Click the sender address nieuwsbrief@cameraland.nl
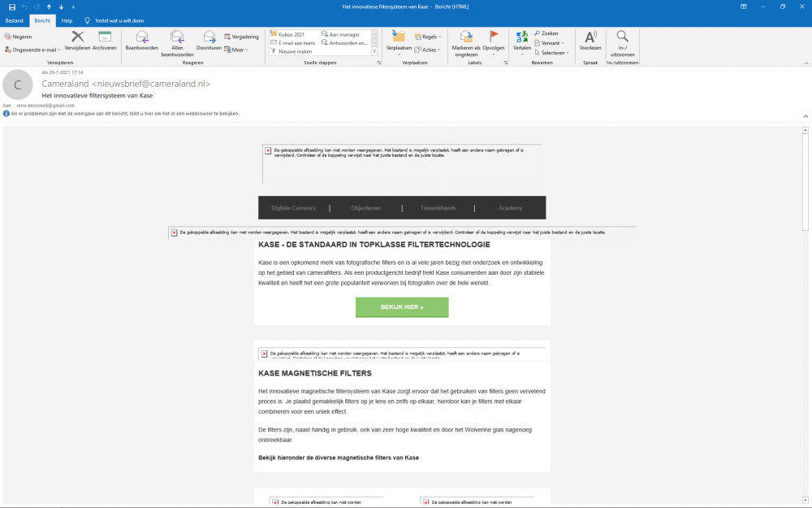The width and height of the screenshot is (812, 508). (x=151, y=84)
